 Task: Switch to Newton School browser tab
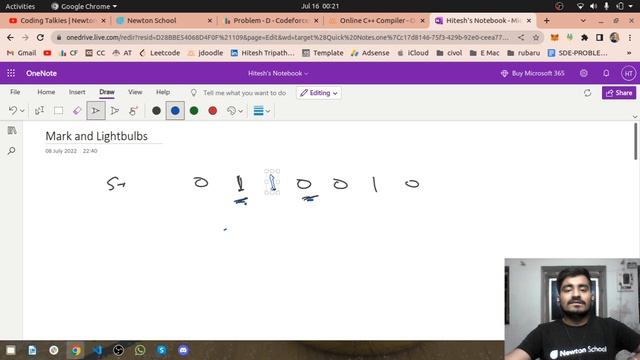tap(163, 20)
